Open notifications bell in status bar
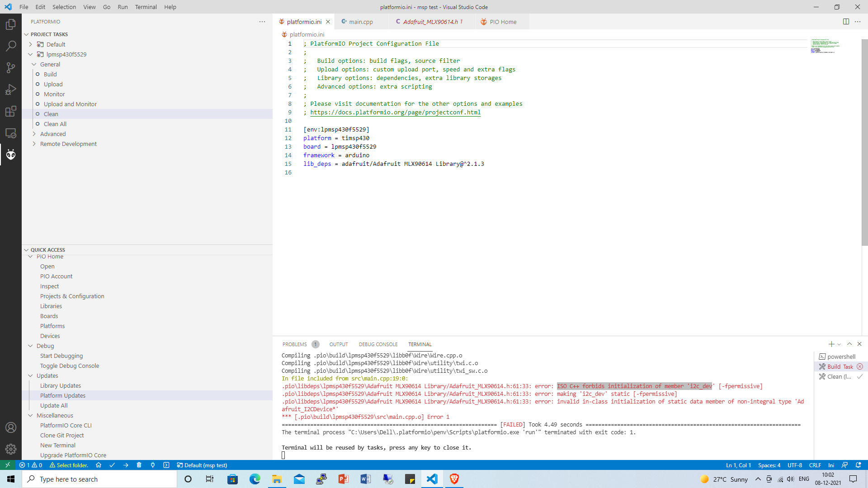 pos(859,465)
